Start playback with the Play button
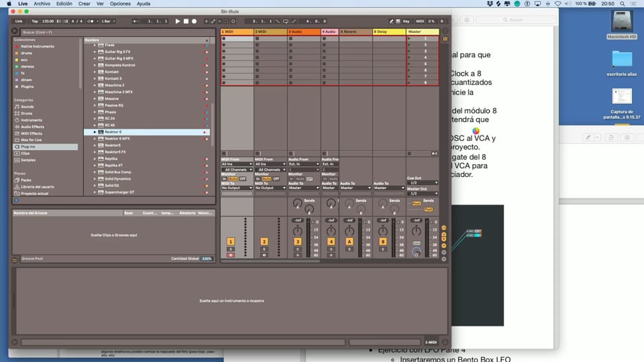The height and width of the screenshot is (362, 644). [x=177, y=21]
